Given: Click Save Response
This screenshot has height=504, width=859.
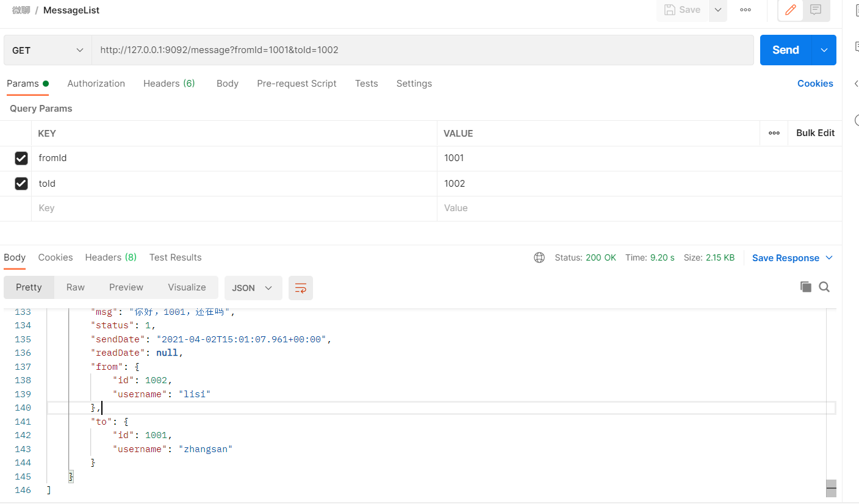Looking at the screenshot, I should point(786,258).
